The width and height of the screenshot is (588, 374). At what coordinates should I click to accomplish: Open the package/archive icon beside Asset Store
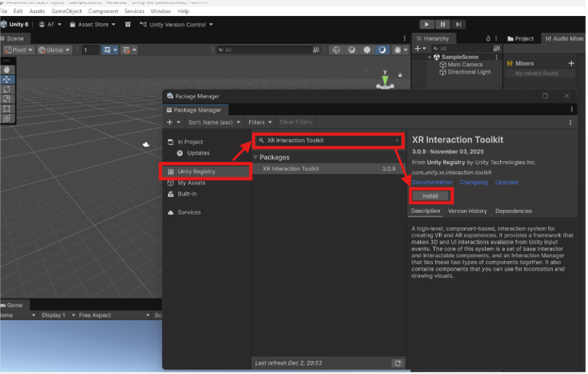128,24
